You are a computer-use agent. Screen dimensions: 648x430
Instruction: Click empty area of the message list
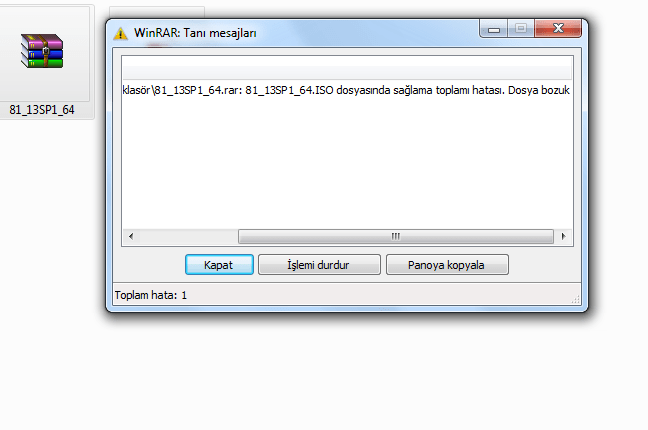click(347, 163)
